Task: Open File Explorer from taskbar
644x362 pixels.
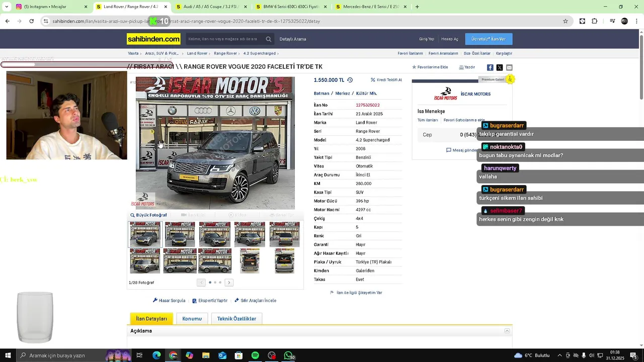Action: (206, 355)
